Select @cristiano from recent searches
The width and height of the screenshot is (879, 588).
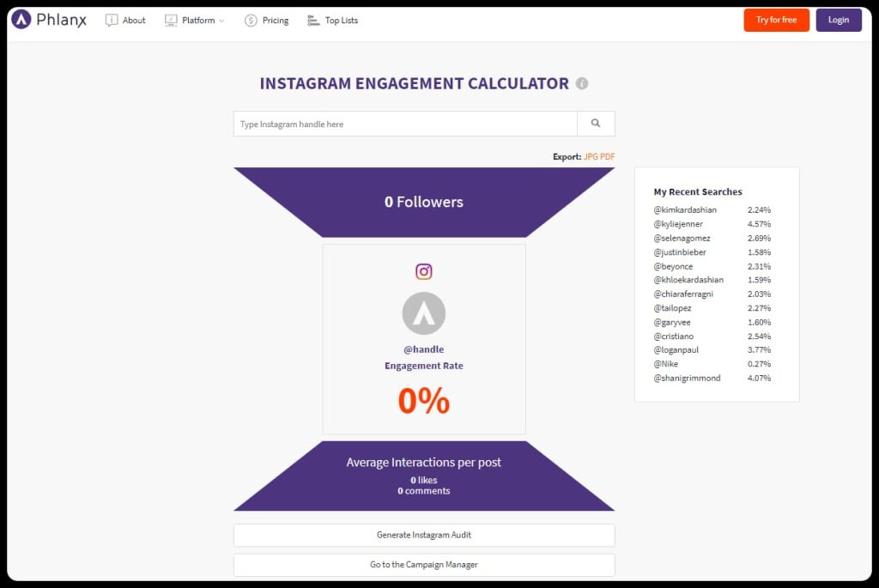(x=674, y=336)
